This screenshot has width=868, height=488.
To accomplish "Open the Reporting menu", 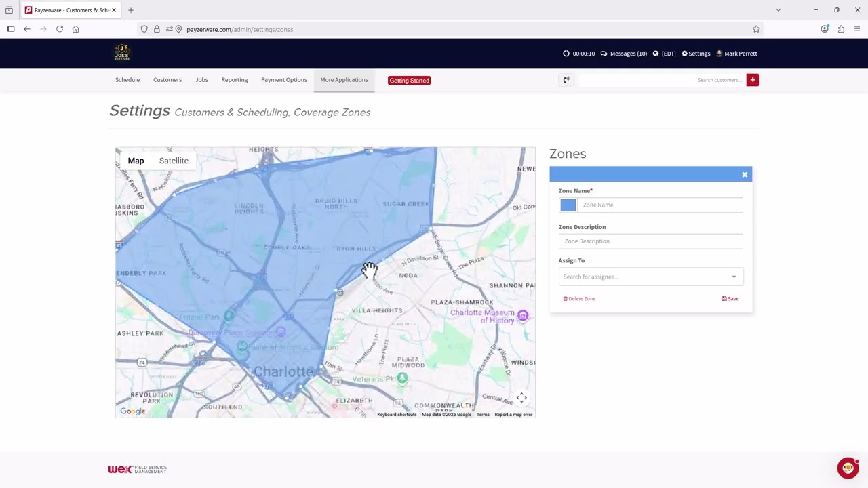I will (235, 80).
